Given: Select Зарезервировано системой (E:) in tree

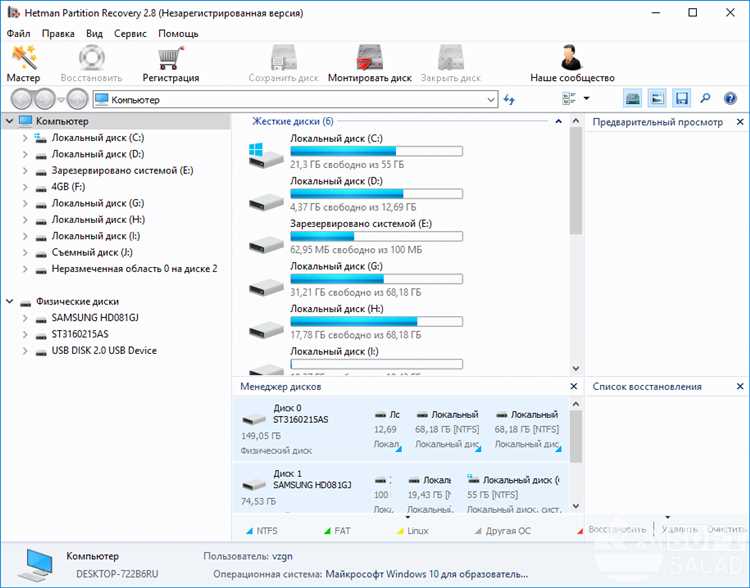Looking at the screenshot, I should 122,170.
